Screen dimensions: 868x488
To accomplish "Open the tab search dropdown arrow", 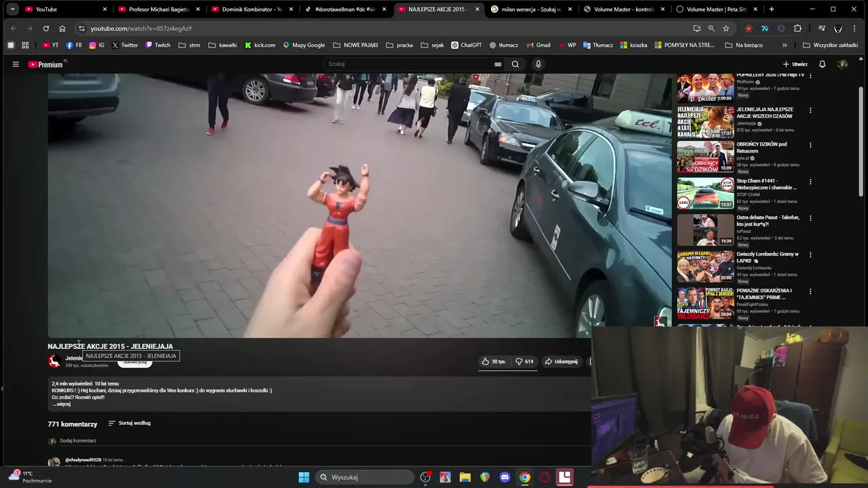I will [x=12, y=9].
